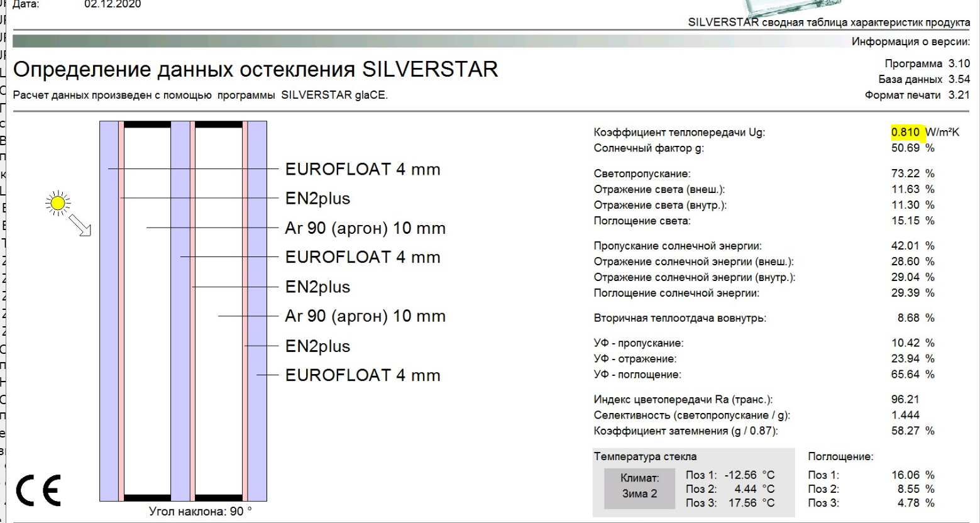
Task: Click the first EUROFLOAT 4 mm label
Action: pos(363,169)
